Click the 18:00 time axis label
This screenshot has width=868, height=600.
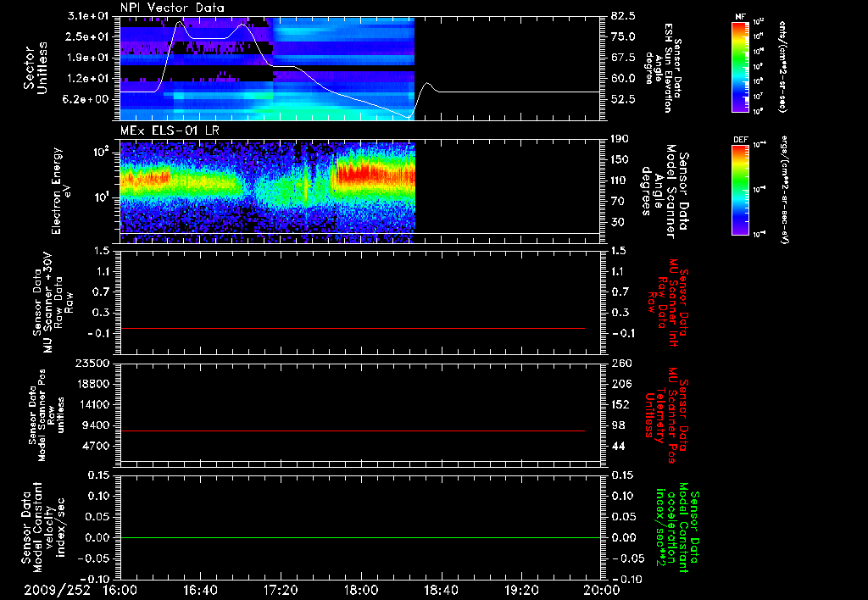[x=361, y=590]
